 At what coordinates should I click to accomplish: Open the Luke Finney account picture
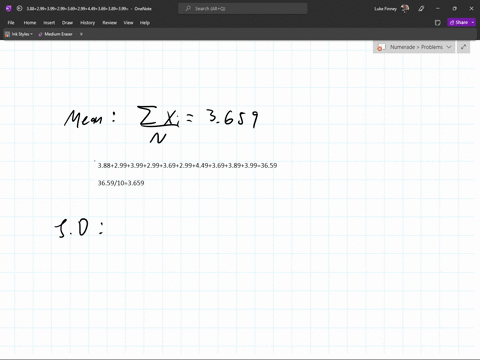405,8
